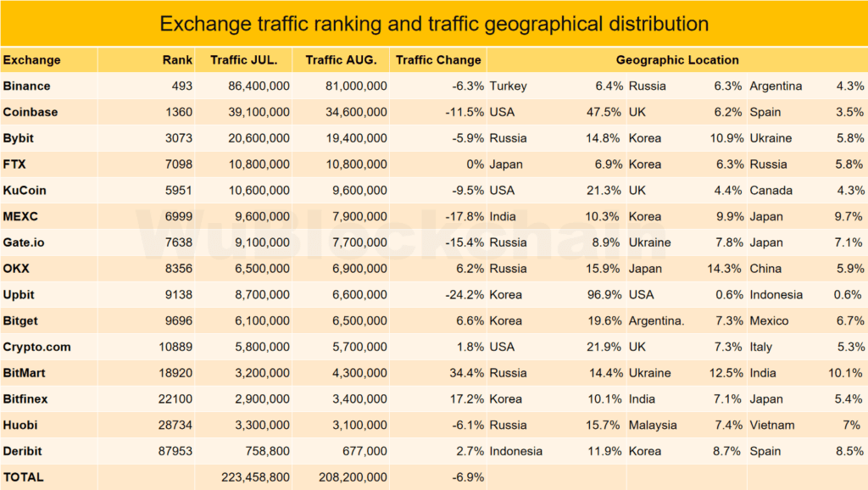This screenshot has height=490, width=868.
Task: Select the 'Bitfinex' exchange name cell
Action: 25,398
